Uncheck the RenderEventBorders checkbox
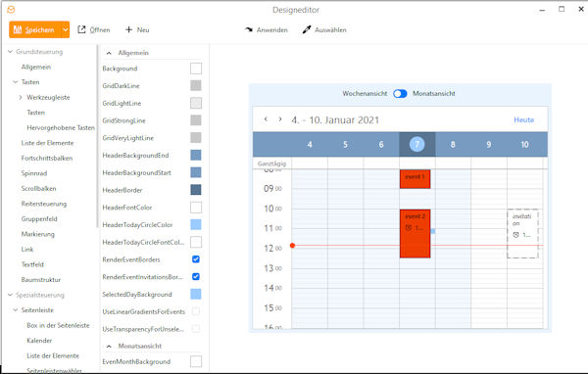 point(196,259)
